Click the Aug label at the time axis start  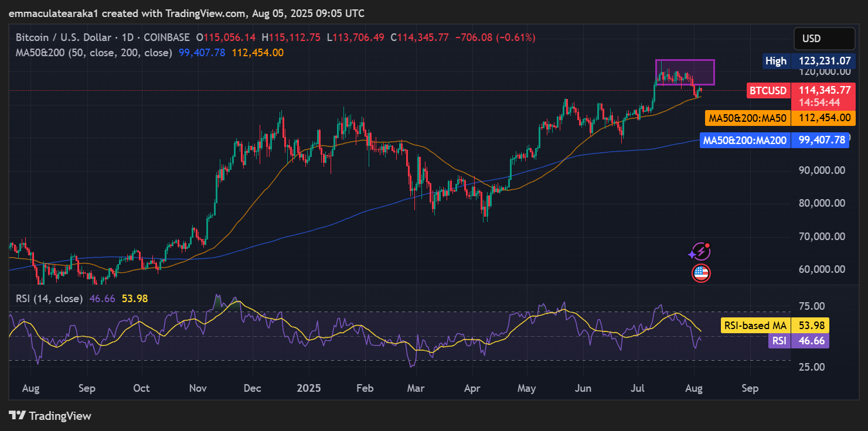click(x=30, y=388)
